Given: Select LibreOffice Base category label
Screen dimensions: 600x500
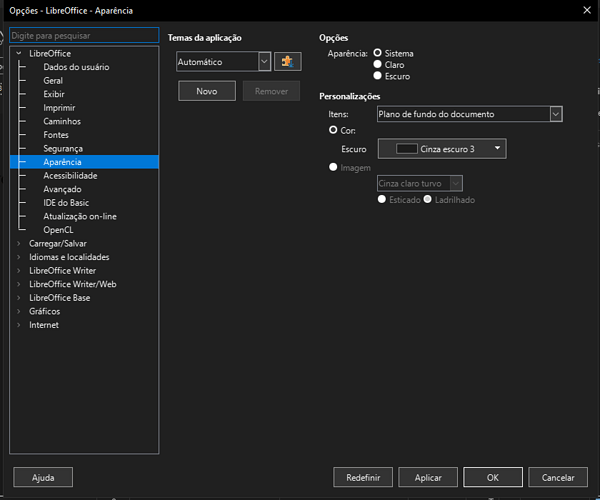Looking at the screenshot, I should [x=60, y=298].
